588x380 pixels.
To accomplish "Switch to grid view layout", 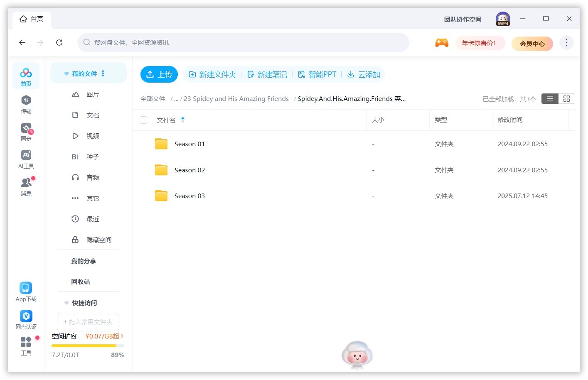I will pyautogui.click(x=566, y=98).
